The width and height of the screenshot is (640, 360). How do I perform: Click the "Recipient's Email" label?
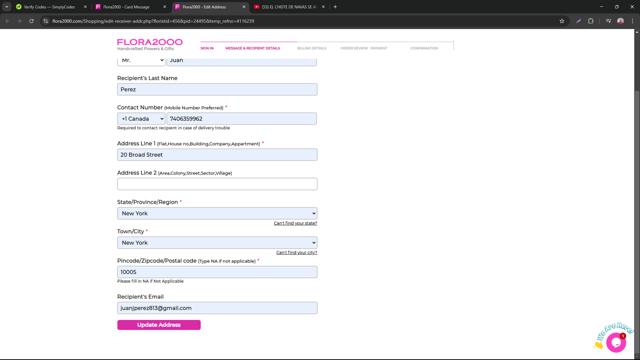point(140,297)
